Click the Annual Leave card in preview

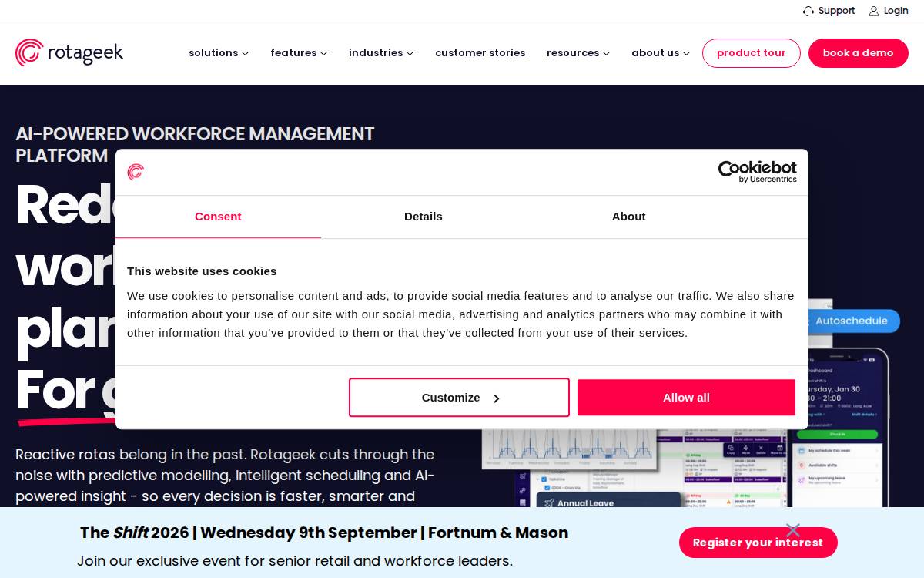(x=608, y=501)
